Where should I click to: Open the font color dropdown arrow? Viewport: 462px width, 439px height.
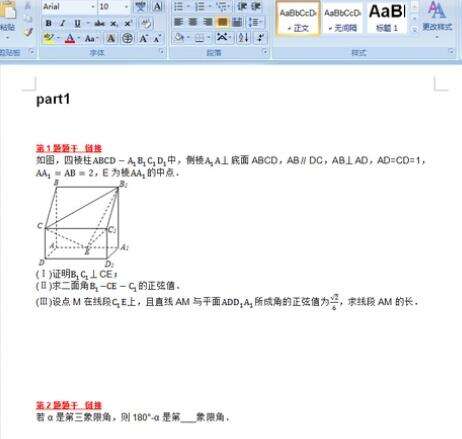coord(79,38)
